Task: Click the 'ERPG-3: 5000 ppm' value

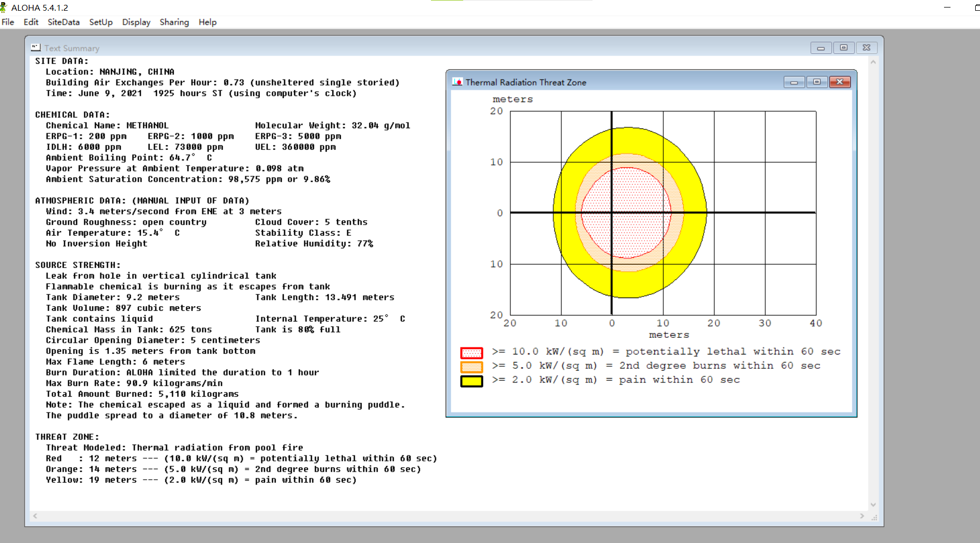Action: pos(298,136)
